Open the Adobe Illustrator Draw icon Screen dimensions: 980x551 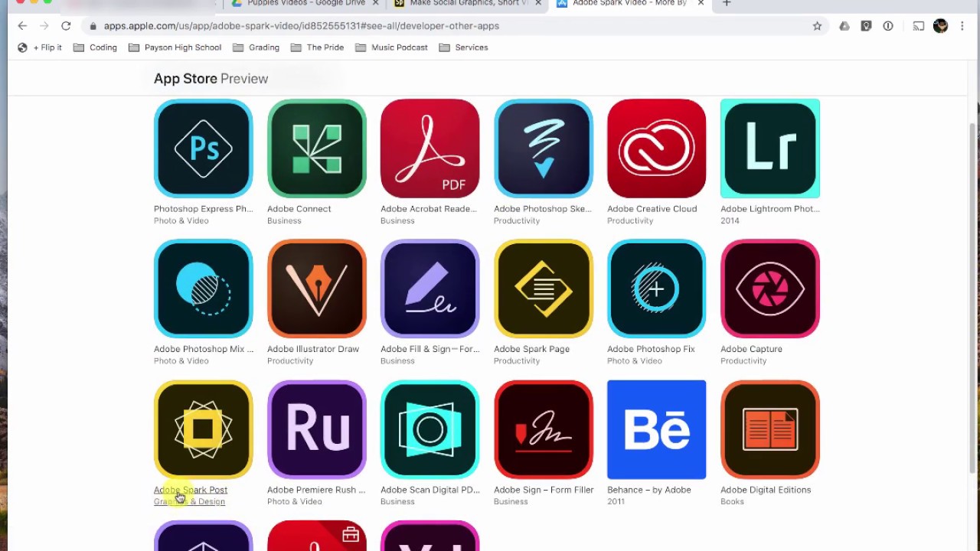(x=316, y=289)
